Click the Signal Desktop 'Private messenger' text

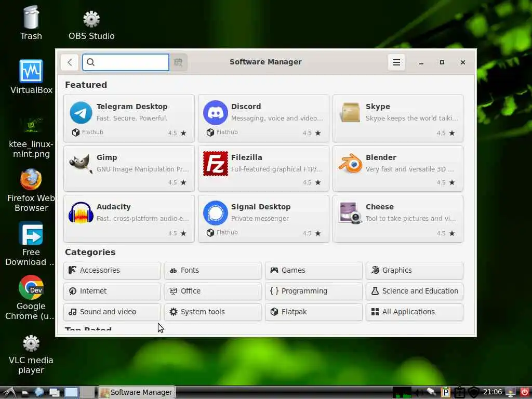tap(260, 219)
